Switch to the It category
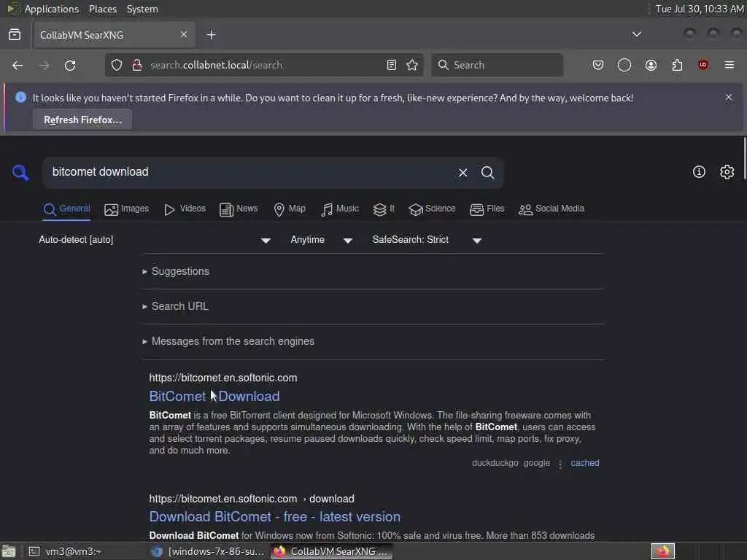The image size is (747, 560). pyautogui.click(x=384, y=209)
